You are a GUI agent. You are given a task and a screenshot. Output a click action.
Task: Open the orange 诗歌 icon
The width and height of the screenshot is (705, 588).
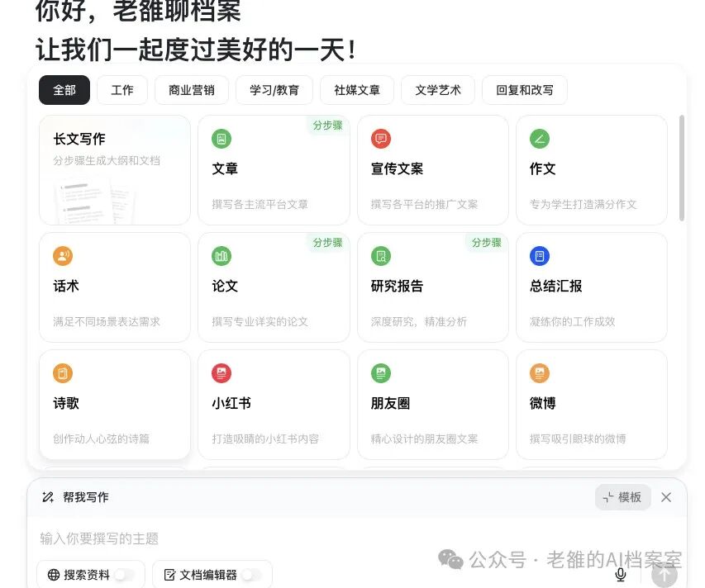(x=63, y=373)
